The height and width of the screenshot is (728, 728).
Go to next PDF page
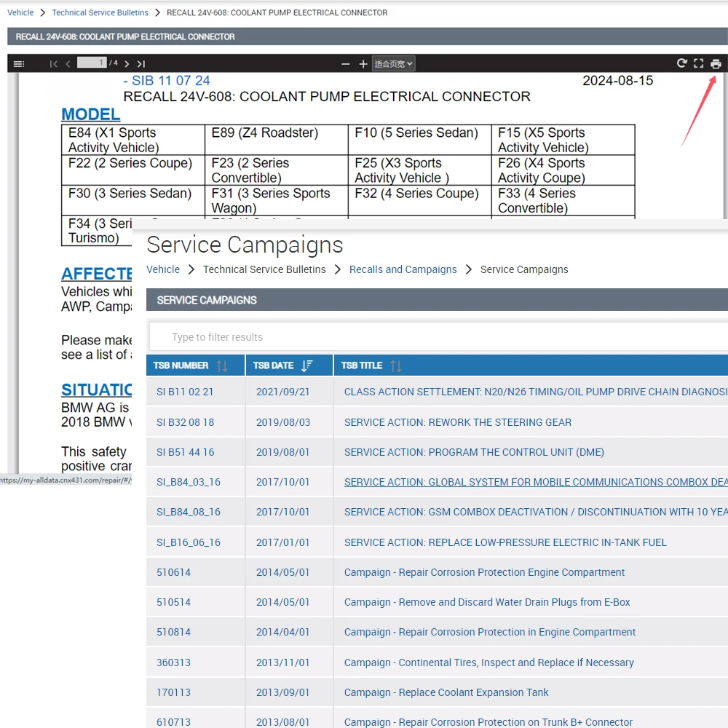[x=127, y=64]
